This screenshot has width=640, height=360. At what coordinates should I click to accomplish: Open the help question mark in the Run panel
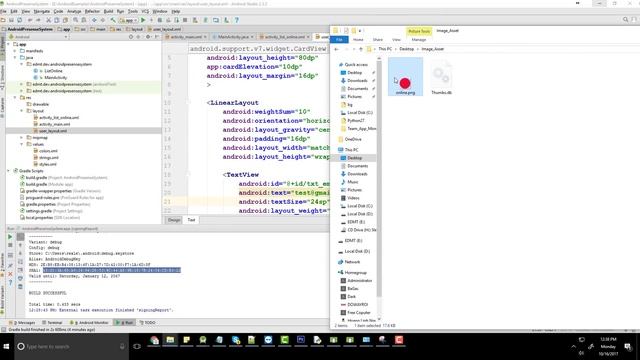click(10, 282)
